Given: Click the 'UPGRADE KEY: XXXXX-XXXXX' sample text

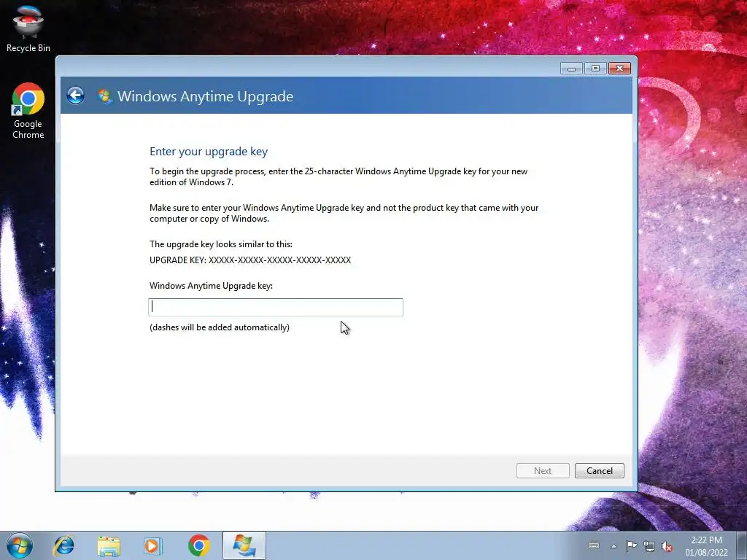Looking at the screenshot, I should (x=250, y=260).
